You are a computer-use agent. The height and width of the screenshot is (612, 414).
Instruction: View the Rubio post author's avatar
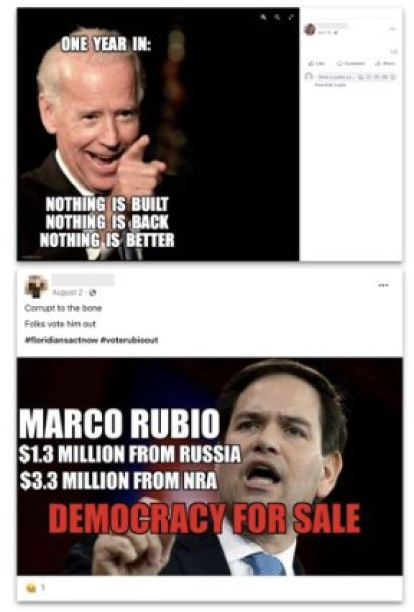pos(36,286)
